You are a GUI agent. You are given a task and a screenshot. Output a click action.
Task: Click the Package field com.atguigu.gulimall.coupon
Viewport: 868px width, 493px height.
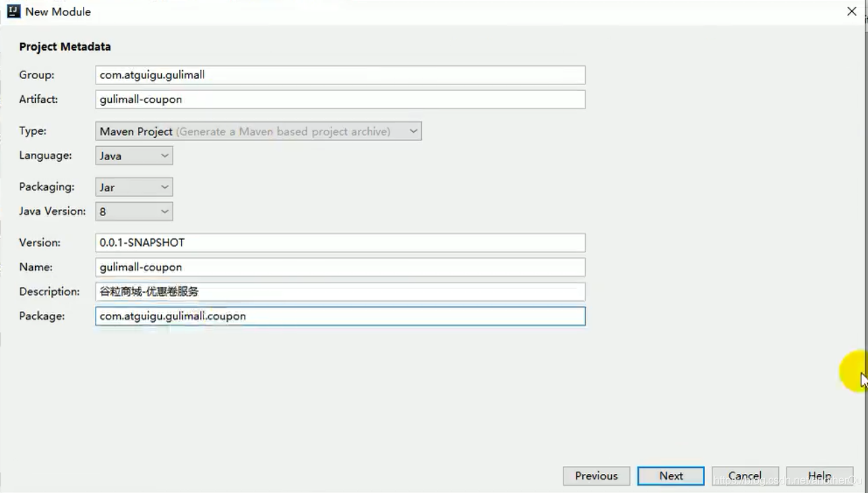340,317
